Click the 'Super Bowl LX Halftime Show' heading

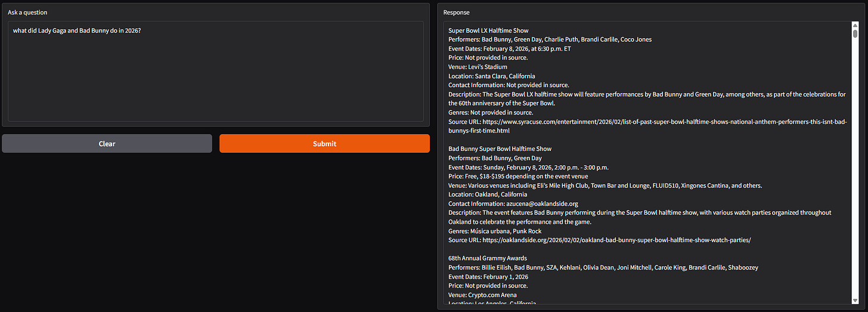[x=488, y=30]
